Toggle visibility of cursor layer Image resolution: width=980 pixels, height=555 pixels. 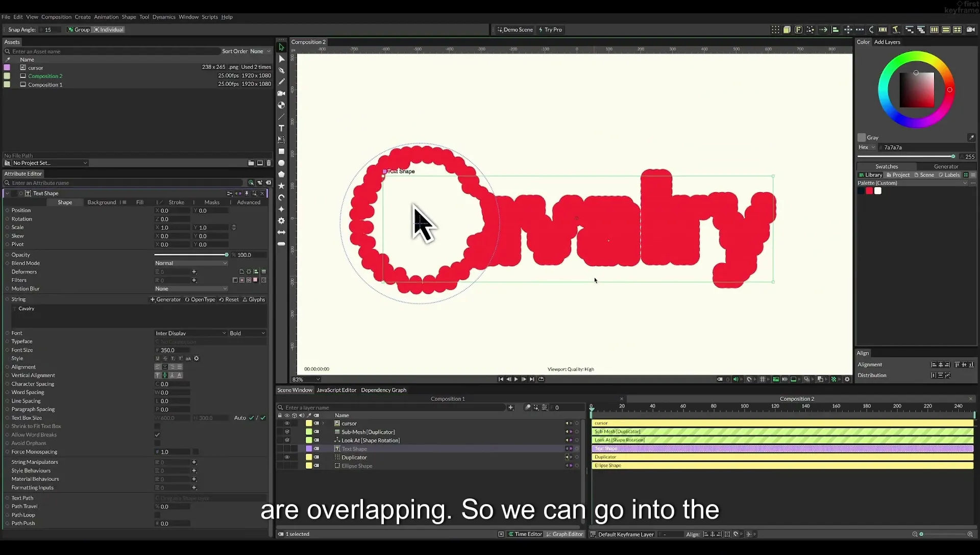point(287,423)
